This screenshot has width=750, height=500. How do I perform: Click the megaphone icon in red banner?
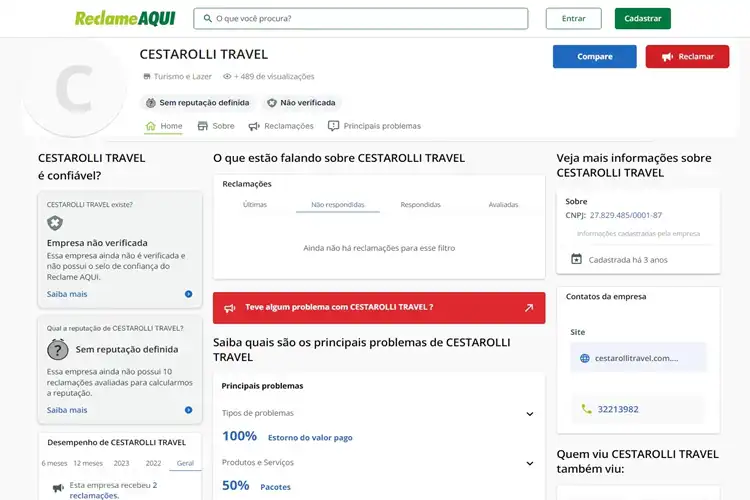point(230,308)
